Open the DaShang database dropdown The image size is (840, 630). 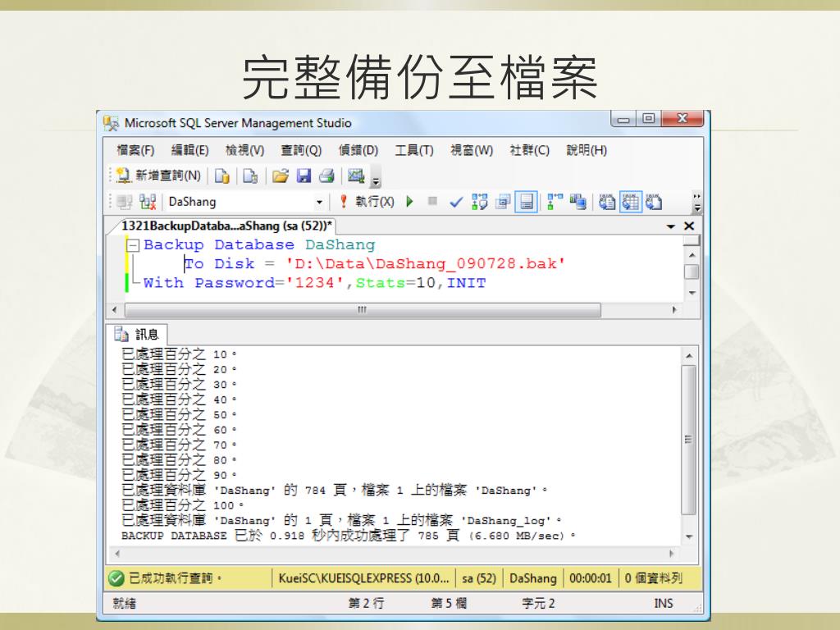(319, 202)
